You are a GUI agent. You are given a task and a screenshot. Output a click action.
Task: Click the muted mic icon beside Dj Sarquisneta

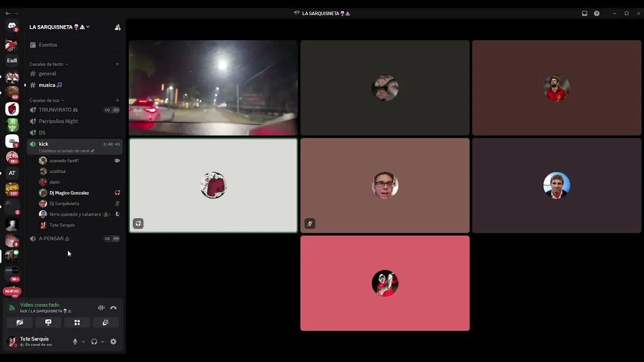[117, 204]
